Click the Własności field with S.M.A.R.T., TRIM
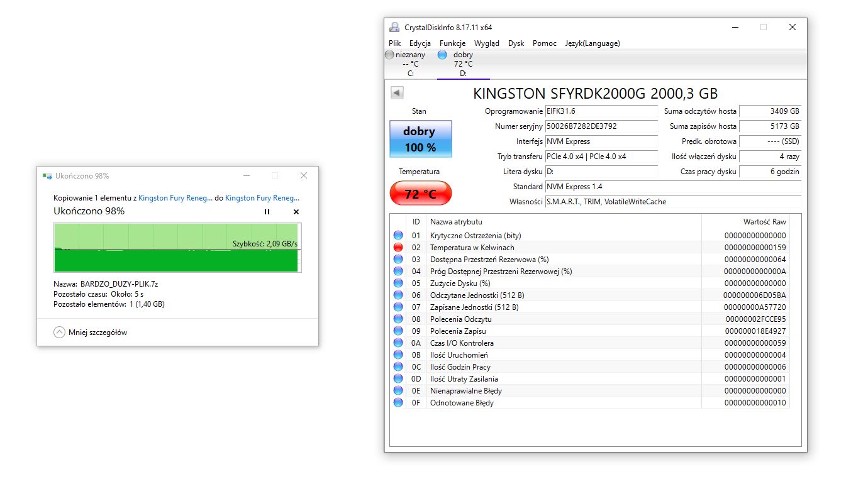The image size is (868, 484). (673, 202)
